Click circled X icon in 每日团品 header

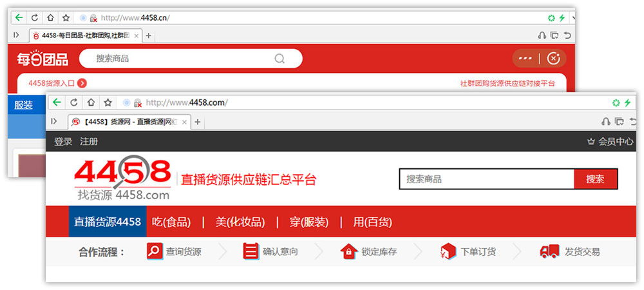click(553, 59)
